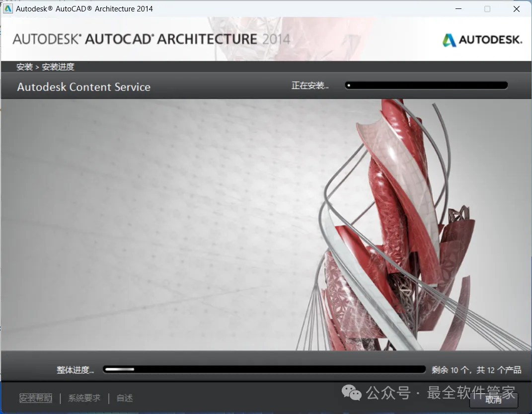Click the AUTODESK AUTOCAD ARCHITECTURE 2014 banner title
This screenshot has height=414, width=532.
[152, 39]
